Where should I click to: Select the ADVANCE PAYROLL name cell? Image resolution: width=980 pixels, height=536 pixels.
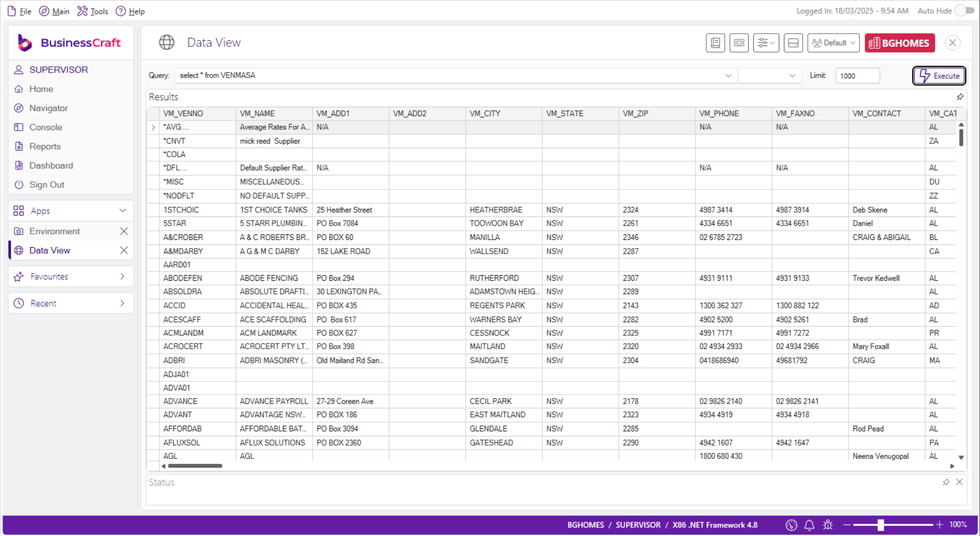[x=274, y=401]
